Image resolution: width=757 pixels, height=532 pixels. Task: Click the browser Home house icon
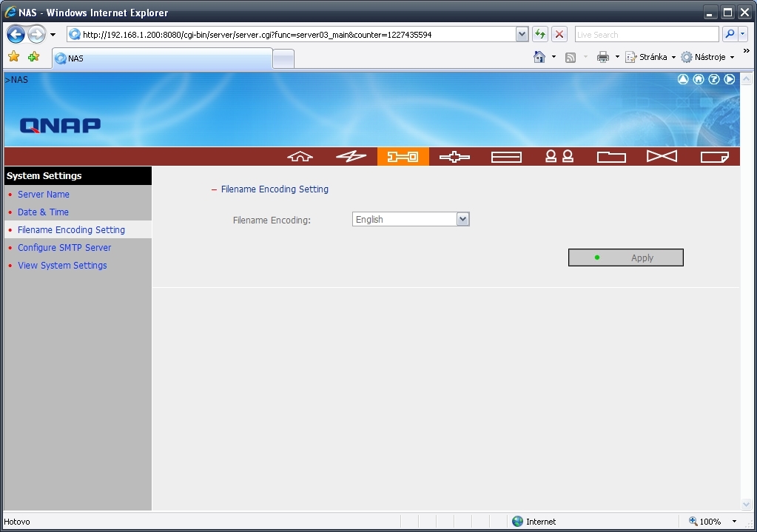(539, 57)
